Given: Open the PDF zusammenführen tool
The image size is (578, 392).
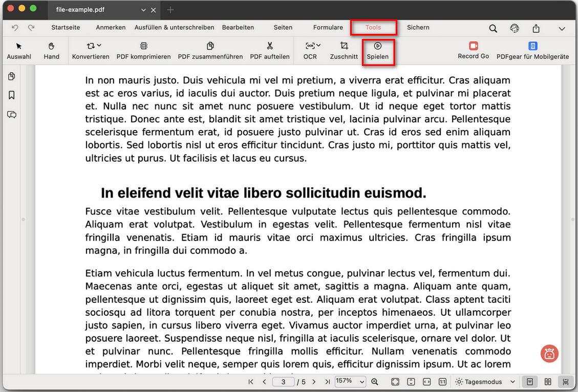Looking at the screenshot, I should tap(210, 51).
